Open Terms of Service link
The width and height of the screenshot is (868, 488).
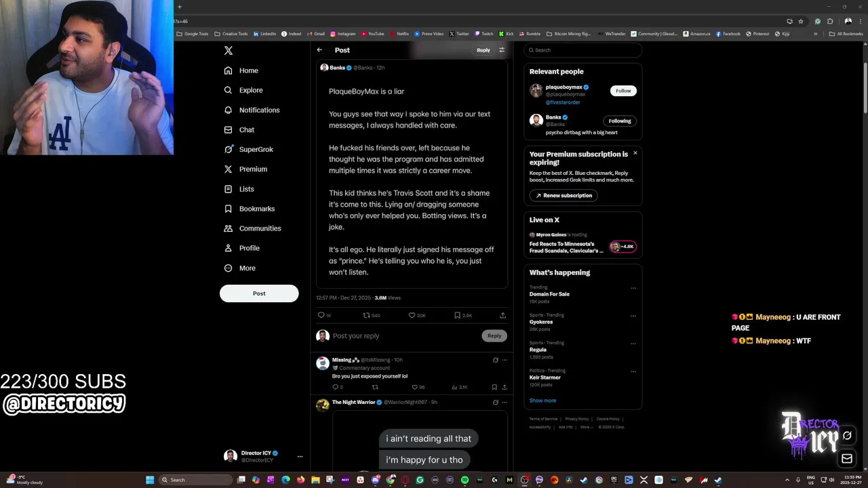click(543, 419)
